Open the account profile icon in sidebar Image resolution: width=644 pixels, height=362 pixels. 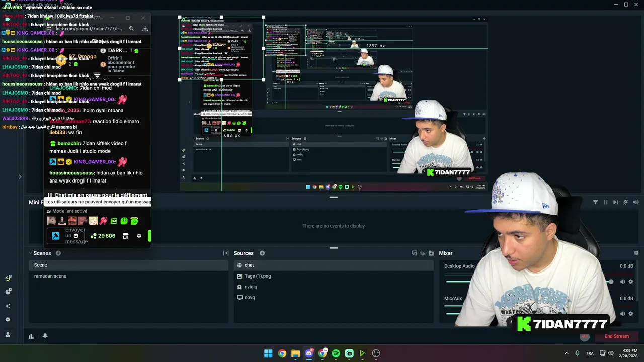coord(8,334)
